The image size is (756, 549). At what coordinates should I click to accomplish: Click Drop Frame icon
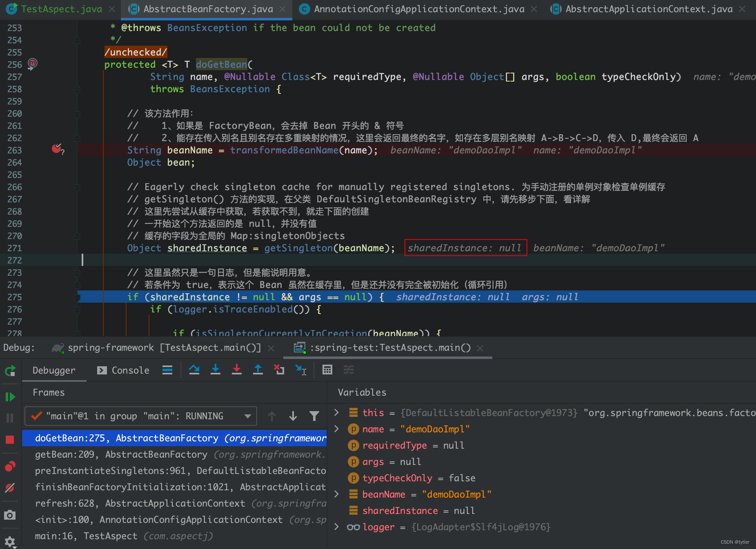pyautogui.click(x=279, y=370)
